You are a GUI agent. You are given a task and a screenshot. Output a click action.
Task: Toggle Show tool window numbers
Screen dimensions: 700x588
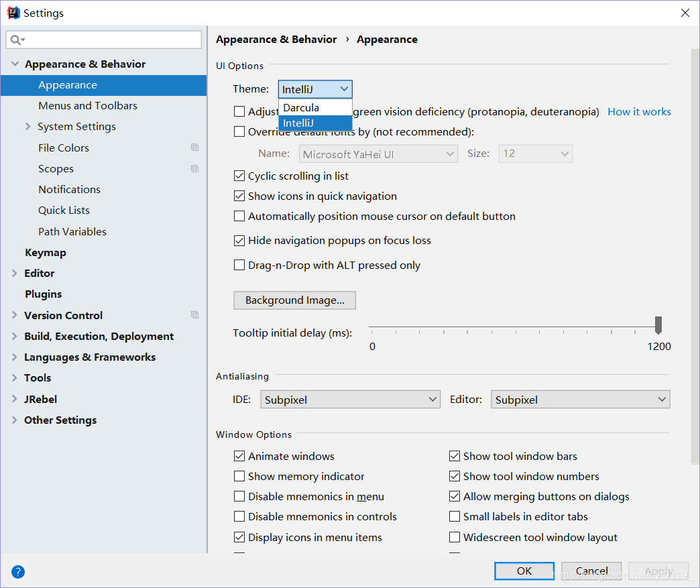point(455,476)
